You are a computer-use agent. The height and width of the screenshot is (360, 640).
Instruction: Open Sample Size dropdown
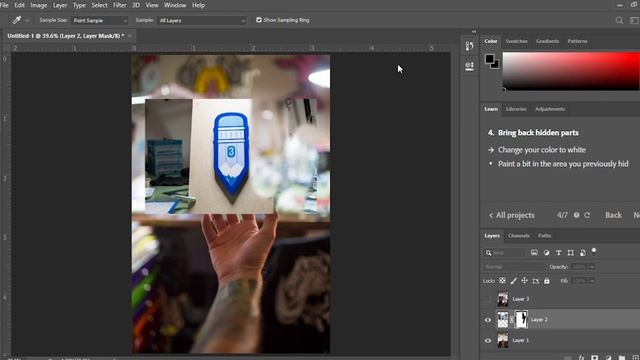[x=100, y=20]
